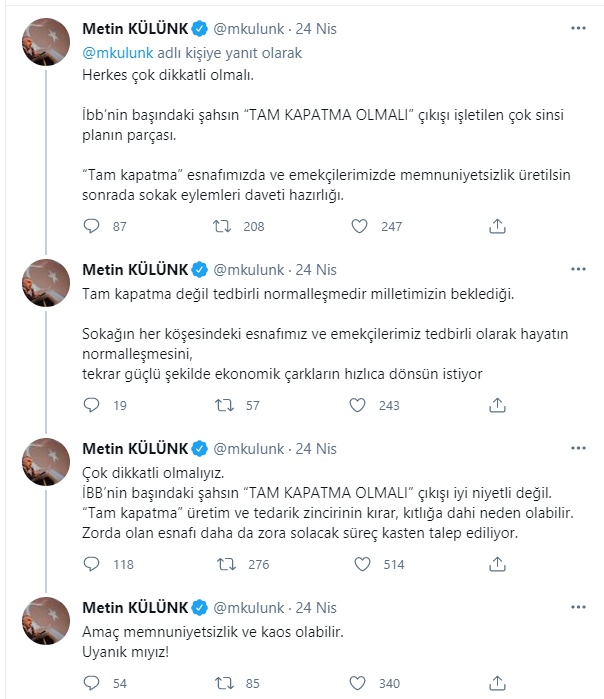Viewport: 604px width, 699px height.
Task: Reply to the tweet with 19 replies
Action: (x=91, y=405)
